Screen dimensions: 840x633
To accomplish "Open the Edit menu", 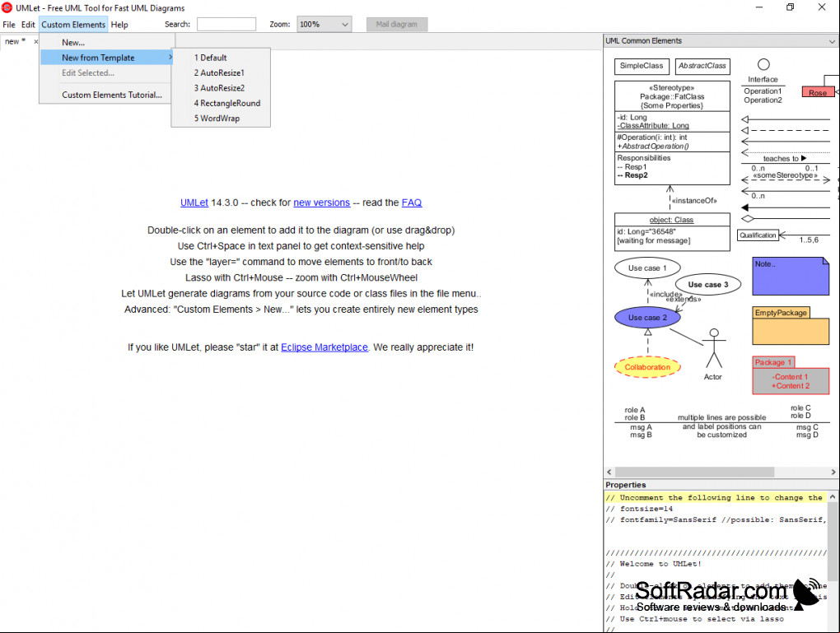I will coord(28,25).
